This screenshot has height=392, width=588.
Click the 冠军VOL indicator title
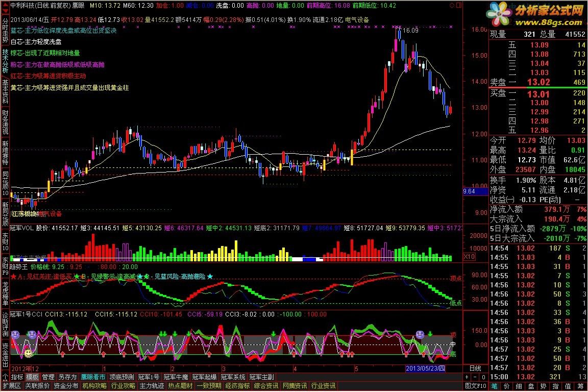click(x=21, y=228)
